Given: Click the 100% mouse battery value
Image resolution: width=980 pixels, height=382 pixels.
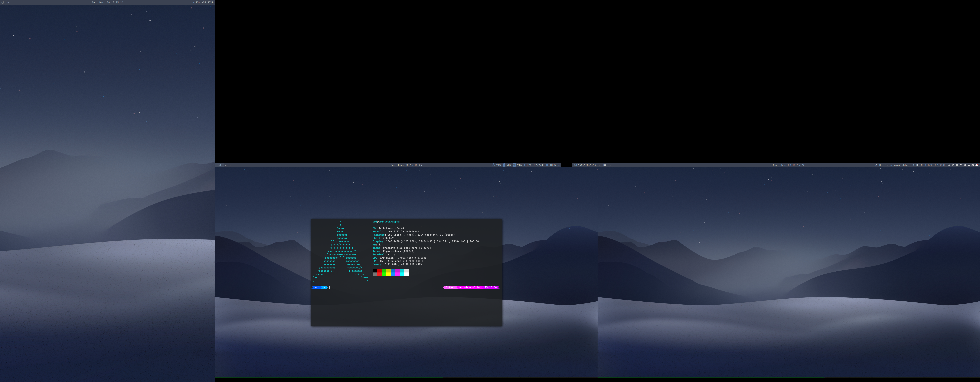Looking at the screenshot, I should (553, 165).
